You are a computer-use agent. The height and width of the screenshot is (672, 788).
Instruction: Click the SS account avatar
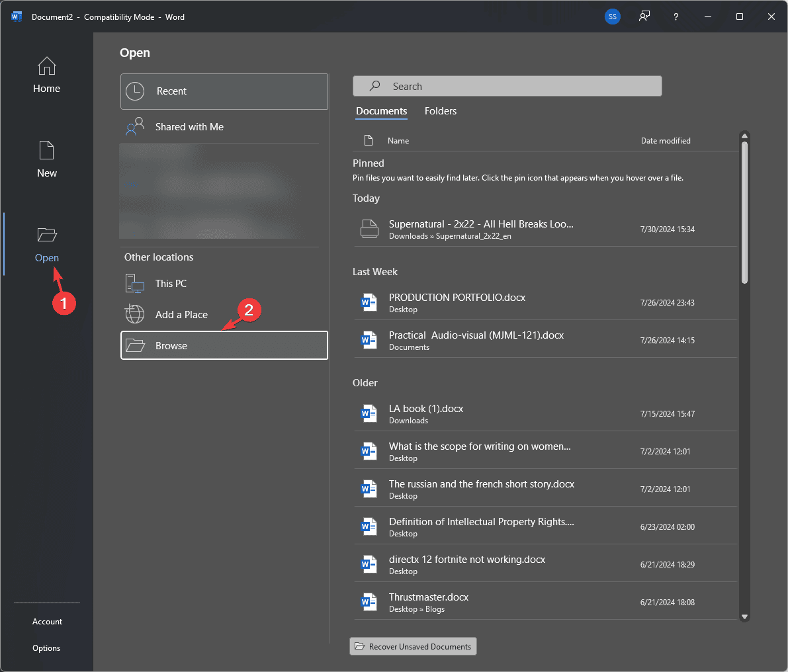pyautogui.click(x=612, y=17)
